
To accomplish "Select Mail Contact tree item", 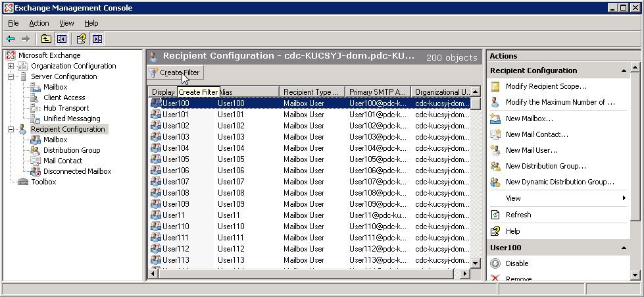I will coord(63,161).
